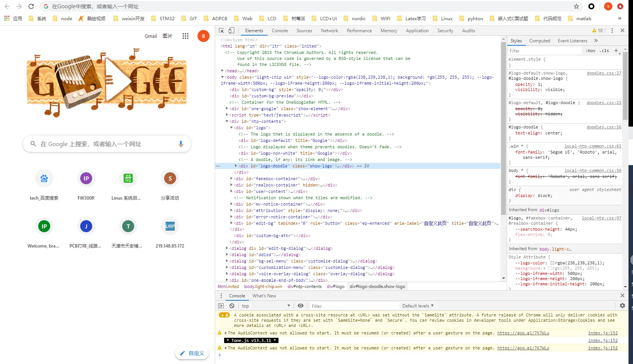The width and height of the screenshot is (633, 364).
Task: Open the console settings gear icon
Action: (x=623, y=306)
